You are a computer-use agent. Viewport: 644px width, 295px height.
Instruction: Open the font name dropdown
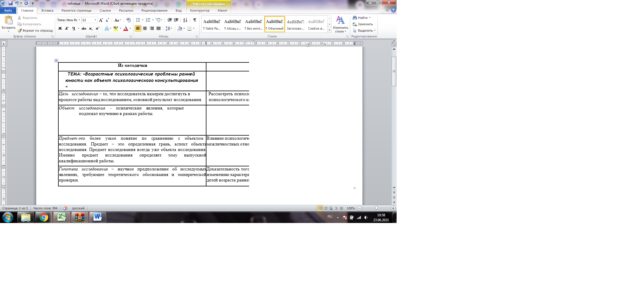pos(79,20)
